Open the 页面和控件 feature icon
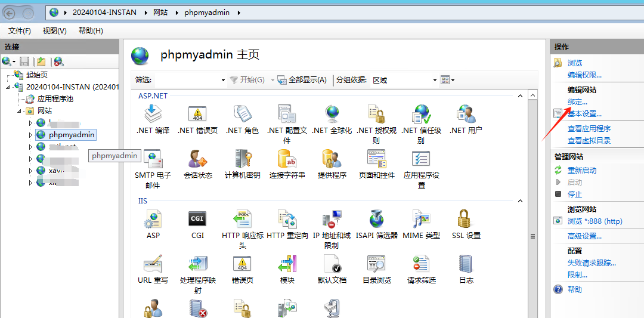This screenshot has width=644, height=318. pyautogui.click(x=377, y=159)
